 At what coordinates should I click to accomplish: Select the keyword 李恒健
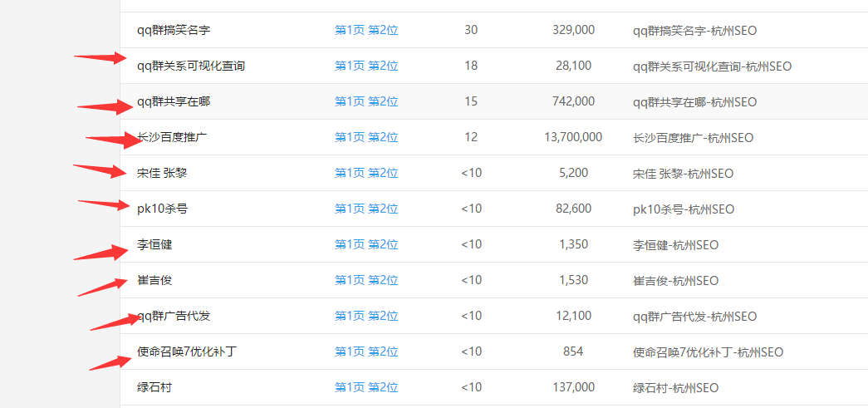coord(154,245)
